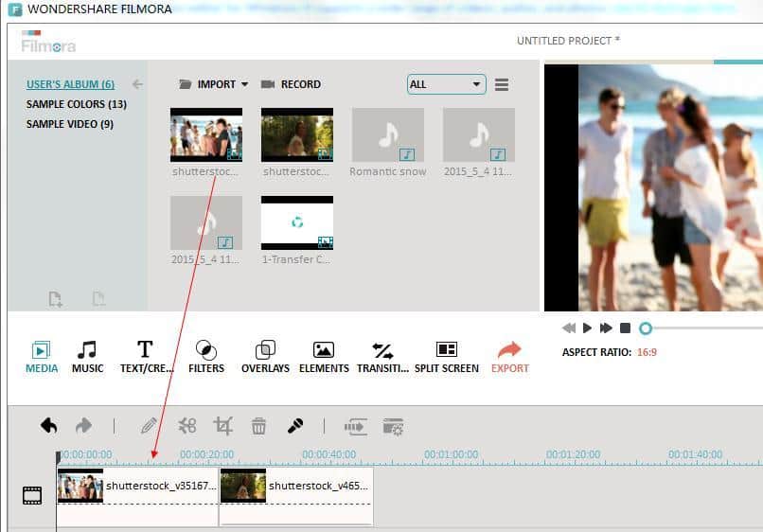Switch to the Music tab
Viewport: 763px width, 532px height.
click(x=87, y=357)
